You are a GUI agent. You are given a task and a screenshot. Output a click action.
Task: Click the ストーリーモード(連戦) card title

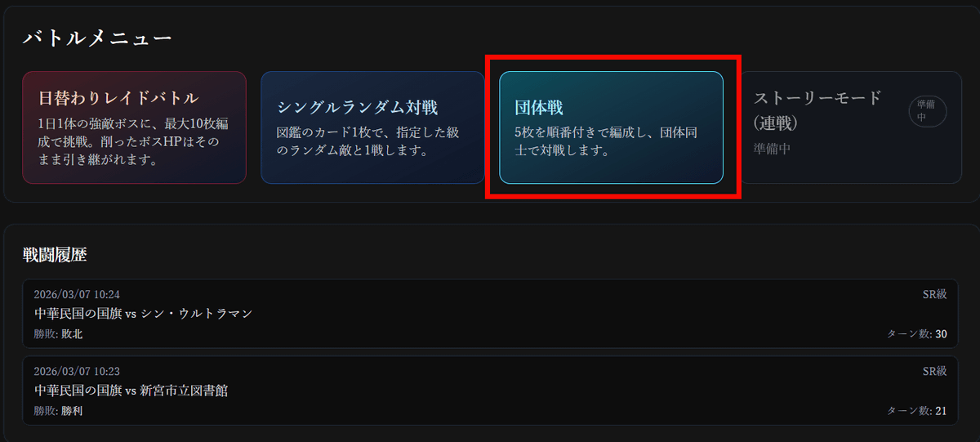[x=818, y=110]
